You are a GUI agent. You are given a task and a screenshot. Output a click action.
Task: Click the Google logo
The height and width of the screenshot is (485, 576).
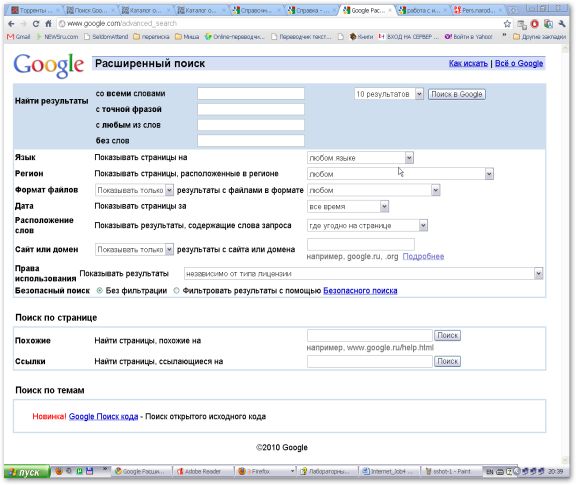tap(49, 65)
